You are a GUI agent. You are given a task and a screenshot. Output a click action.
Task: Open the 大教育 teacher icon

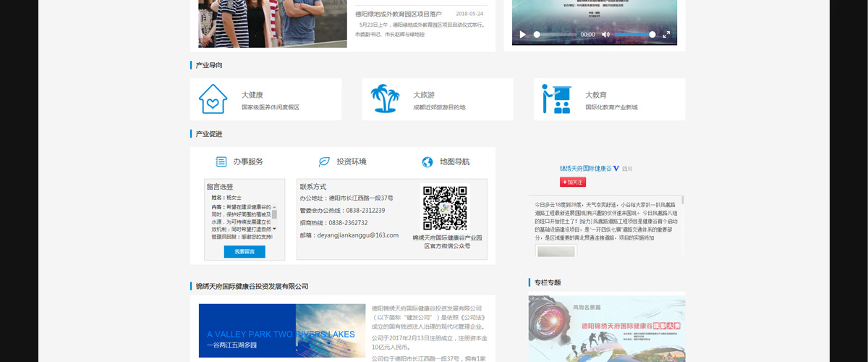[557, 98]
